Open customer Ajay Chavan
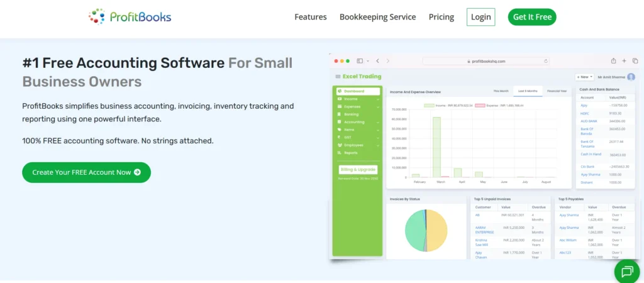The image size is (644, 283). pos(481,255)
